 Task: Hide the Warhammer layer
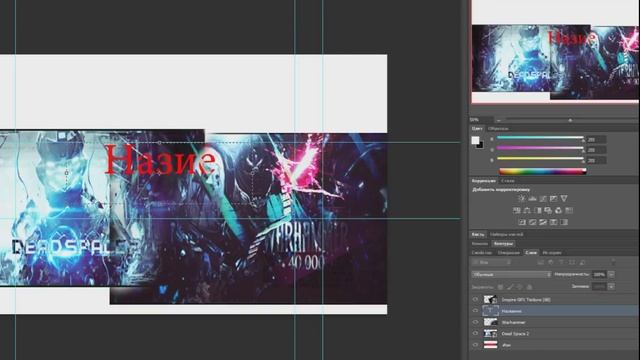tap(475, 322)
